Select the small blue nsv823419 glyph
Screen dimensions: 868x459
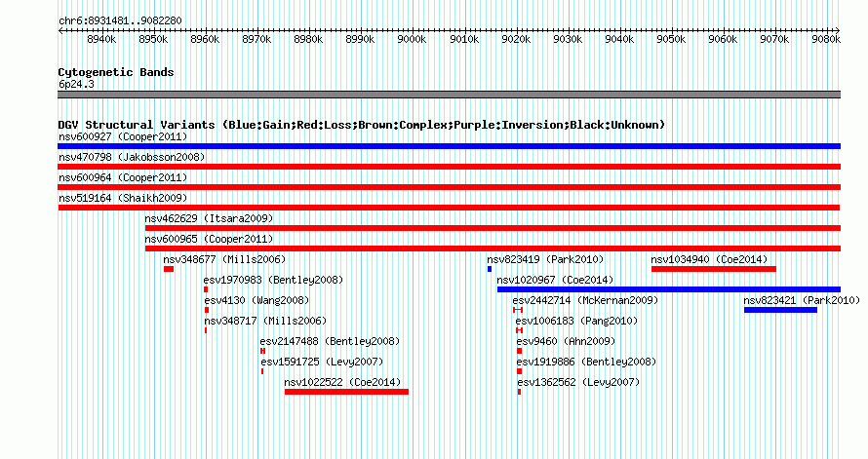coord(490,269)
